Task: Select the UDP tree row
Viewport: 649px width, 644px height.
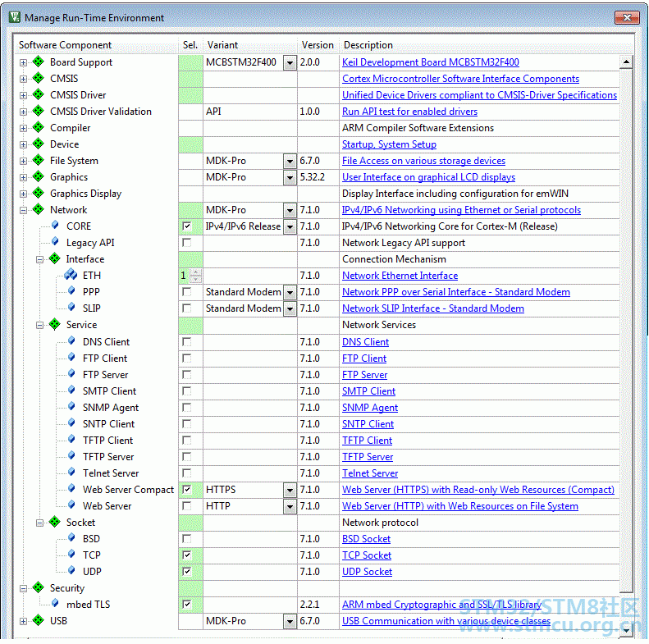Action: (92, 572)
